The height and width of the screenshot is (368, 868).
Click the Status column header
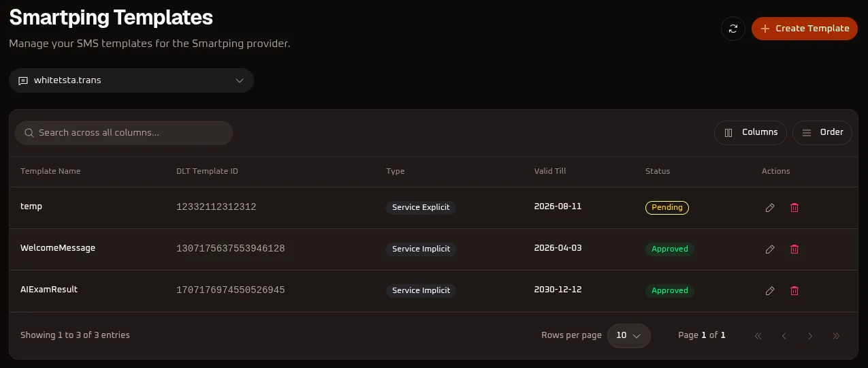[658, 171]
